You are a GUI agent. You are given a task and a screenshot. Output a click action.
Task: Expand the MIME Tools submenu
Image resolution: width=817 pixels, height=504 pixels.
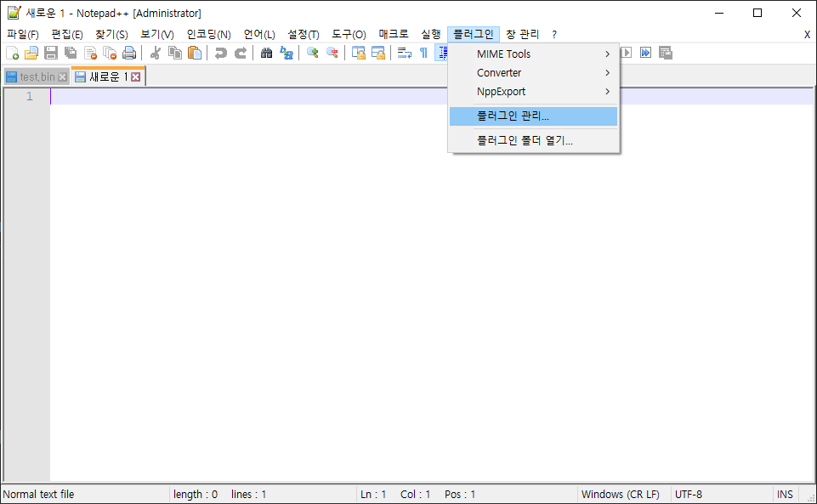tap(534, 54)
